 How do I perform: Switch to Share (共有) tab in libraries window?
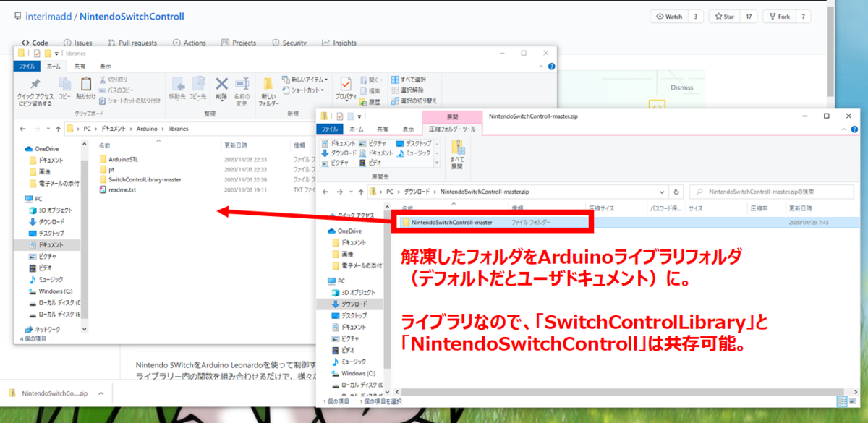(x=81, y=66)
